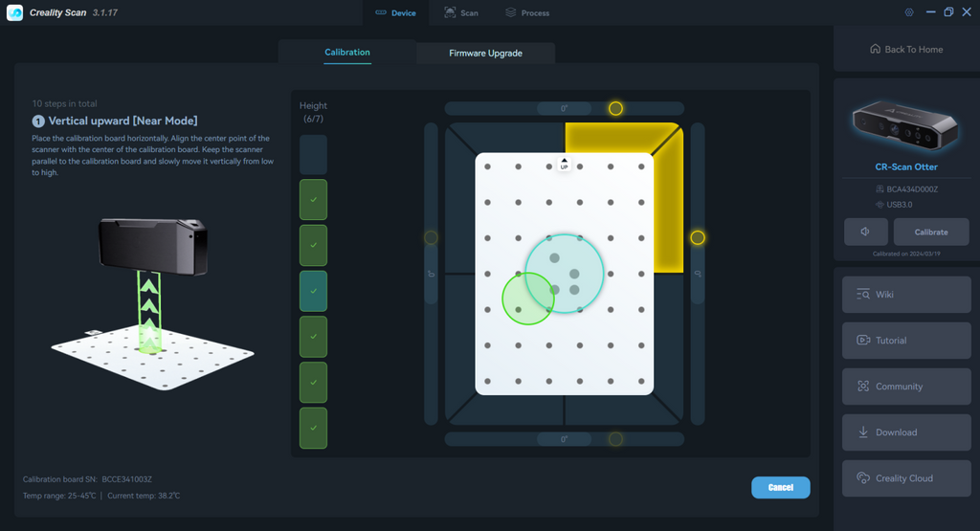Click the speaker sound button
980x531 pixels.
pos(865,232)
